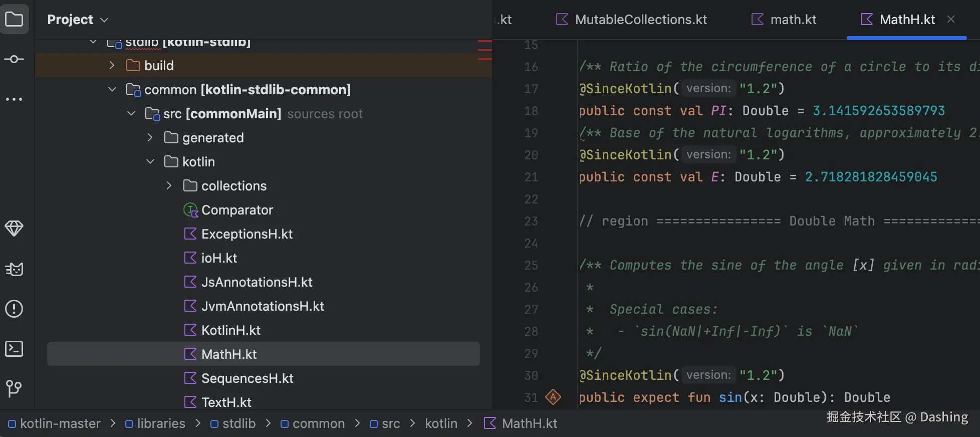
Task: Close the MathH.kt tab
Action: [x=951, y=20]
